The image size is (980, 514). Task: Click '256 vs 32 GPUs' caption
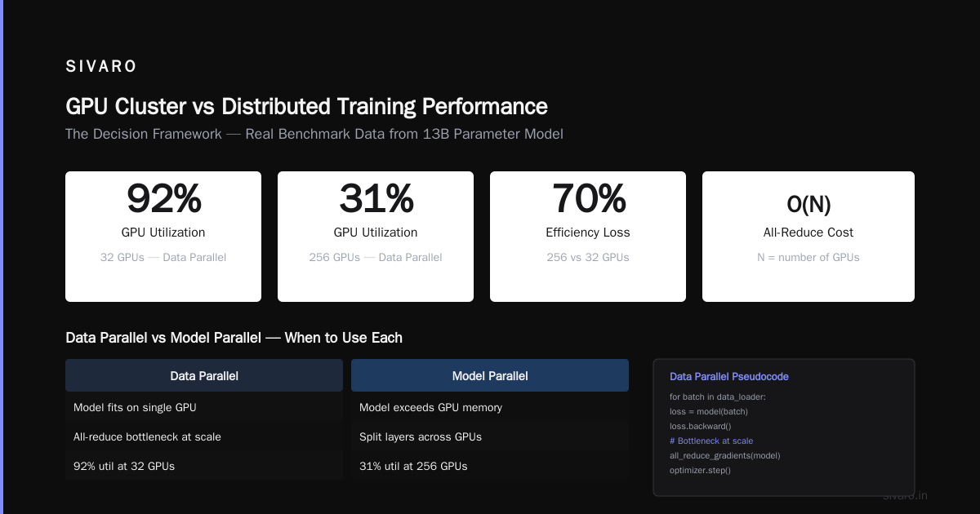pyautogui.click(x=588, y=257)
